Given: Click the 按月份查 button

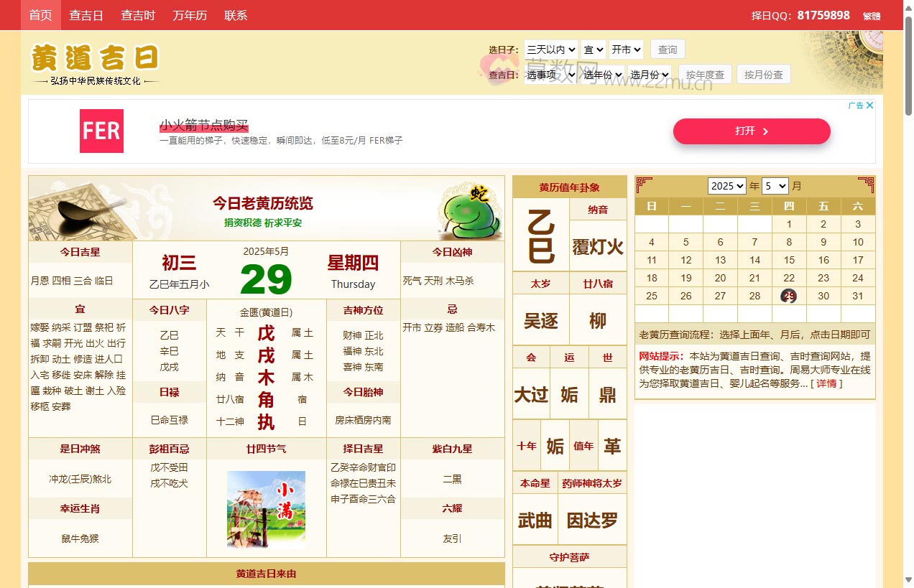Looking at the screenshot, I should tap(763, 75).
